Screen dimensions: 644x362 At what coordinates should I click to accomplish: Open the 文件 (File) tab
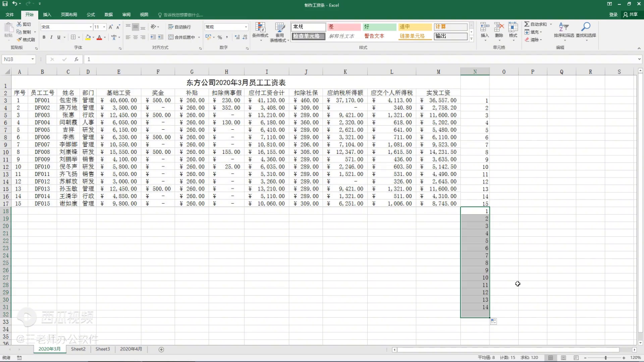[x=10, y=15]
